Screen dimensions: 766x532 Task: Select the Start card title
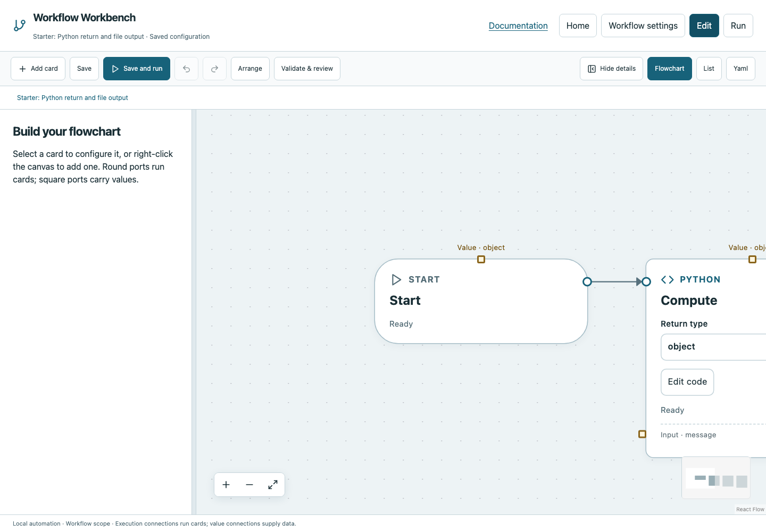click(x=405, y=301)
